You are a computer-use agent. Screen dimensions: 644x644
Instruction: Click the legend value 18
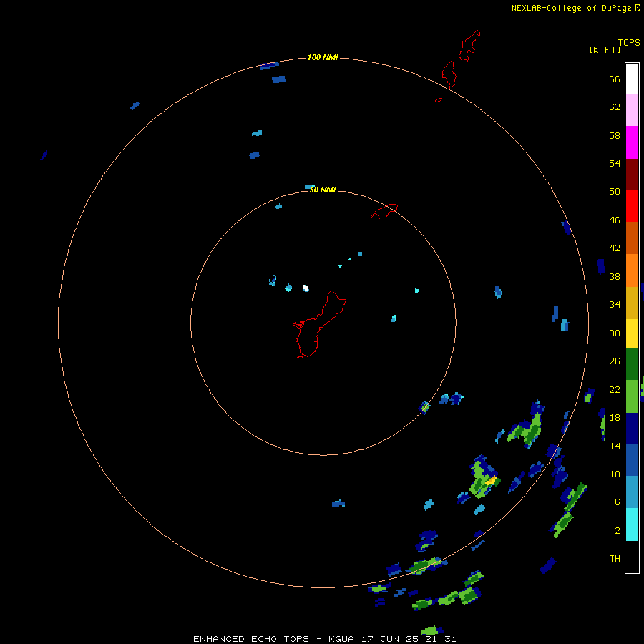[x=615, y=418]
